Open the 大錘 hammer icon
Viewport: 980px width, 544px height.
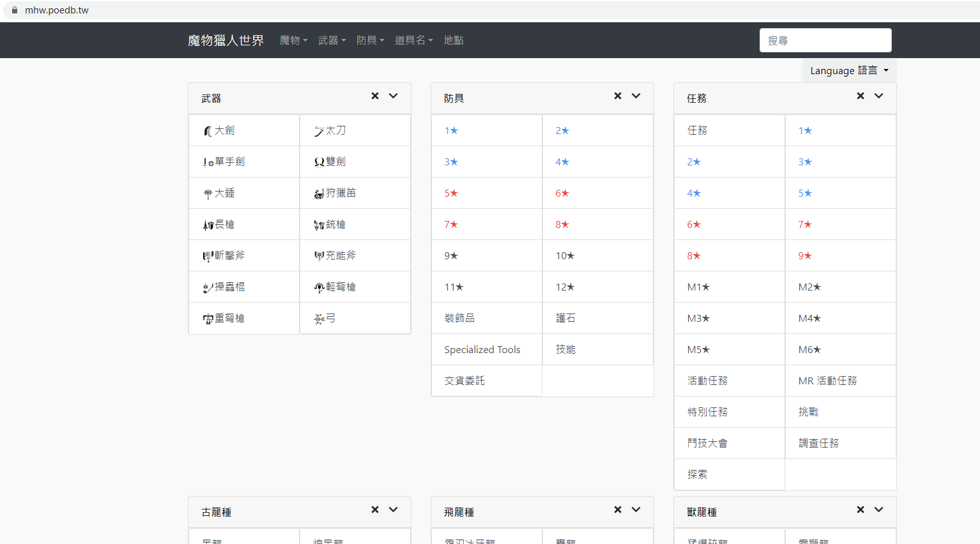(208, 193)
